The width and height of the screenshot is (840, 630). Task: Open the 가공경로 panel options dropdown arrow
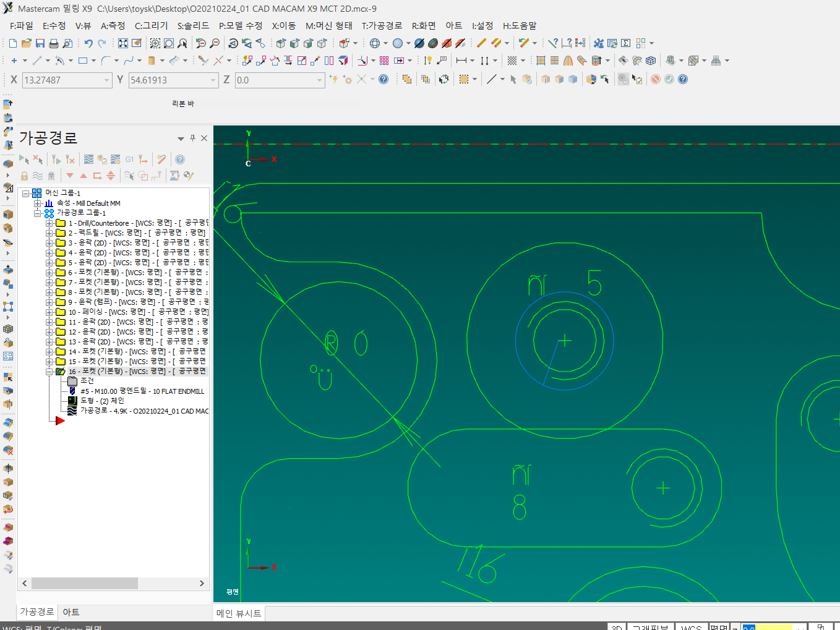click(181, 138)
